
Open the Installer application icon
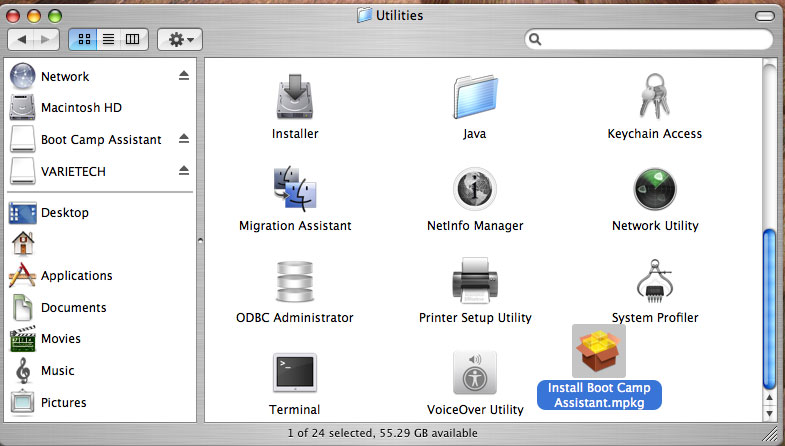click(x=295, y=97)
